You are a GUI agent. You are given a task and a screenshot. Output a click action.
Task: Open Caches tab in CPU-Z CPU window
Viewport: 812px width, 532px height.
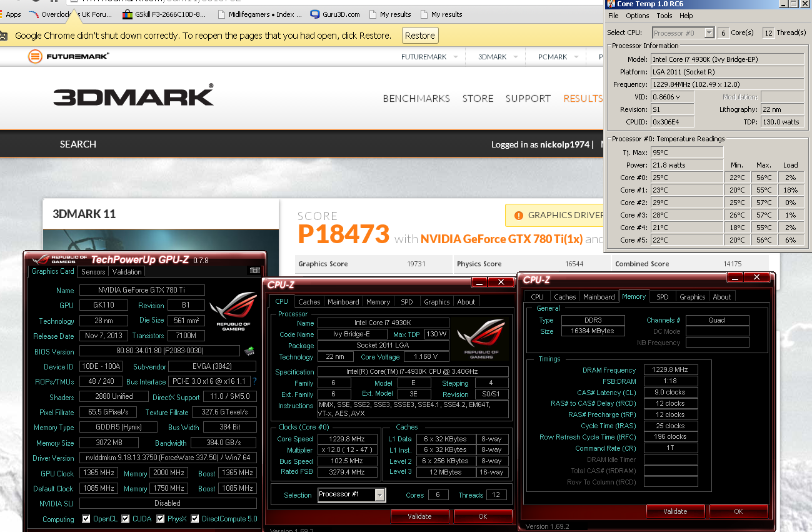click(309, 302)
